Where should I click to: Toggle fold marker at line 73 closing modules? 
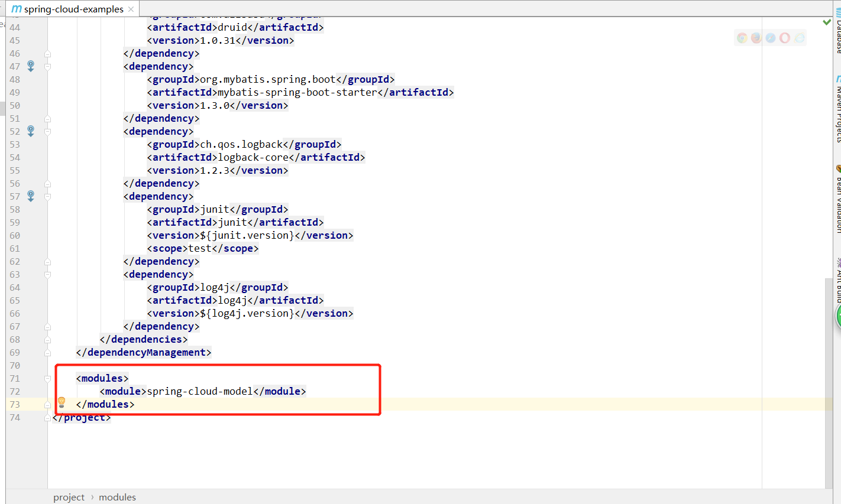point(47,405)
